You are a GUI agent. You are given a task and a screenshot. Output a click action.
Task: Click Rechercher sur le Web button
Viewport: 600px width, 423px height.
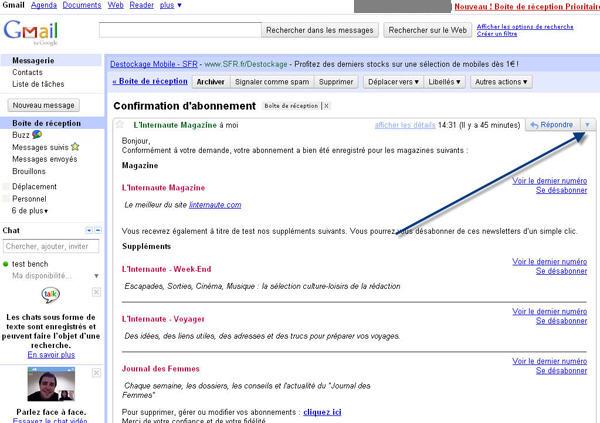pos(427,30)
